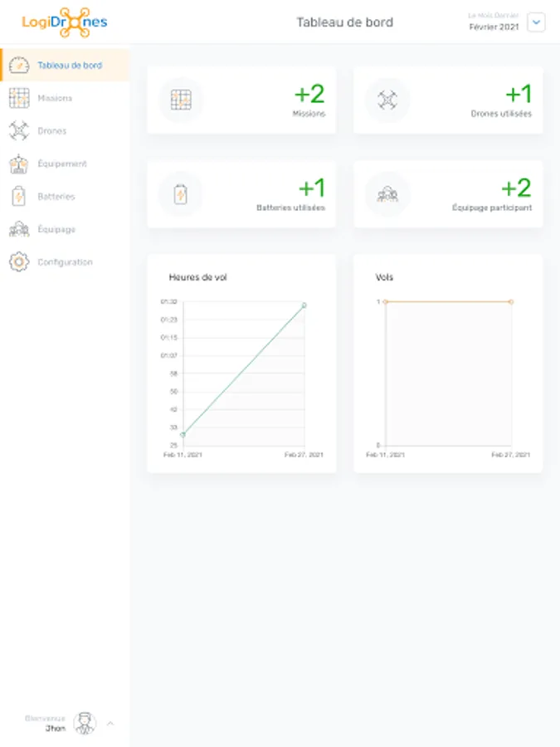Click the Drones quadcopter icon in sidebar

click(x=19, y=131)
